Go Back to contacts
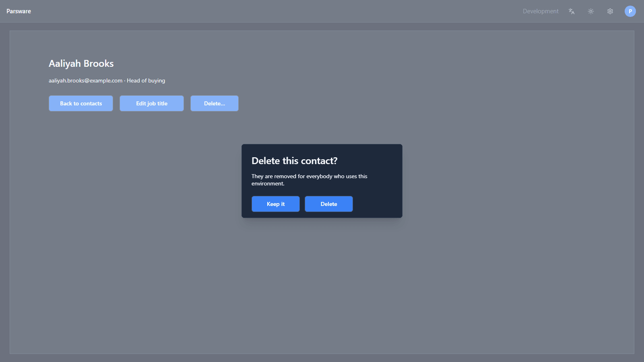 [81, 103]
